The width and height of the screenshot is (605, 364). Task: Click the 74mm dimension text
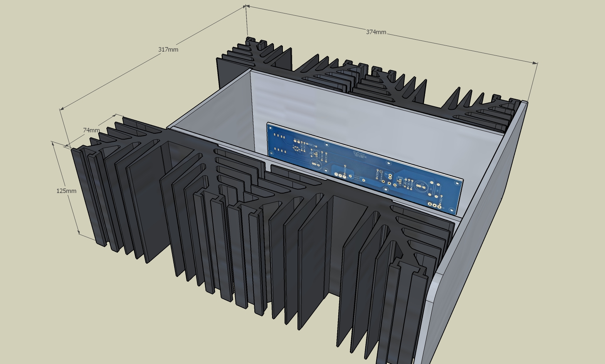coord(91,130)
